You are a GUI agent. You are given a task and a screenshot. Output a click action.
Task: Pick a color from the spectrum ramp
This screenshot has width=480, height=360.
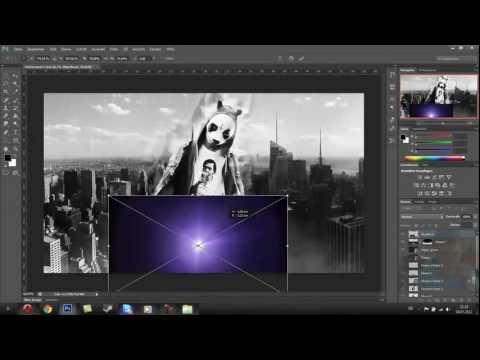pos(435,158)
